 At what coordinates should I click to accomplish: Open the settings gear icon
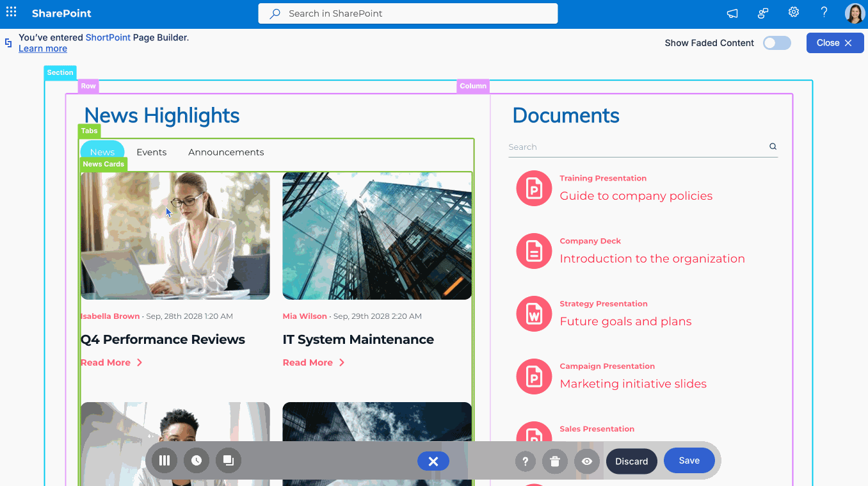[794, 12]
